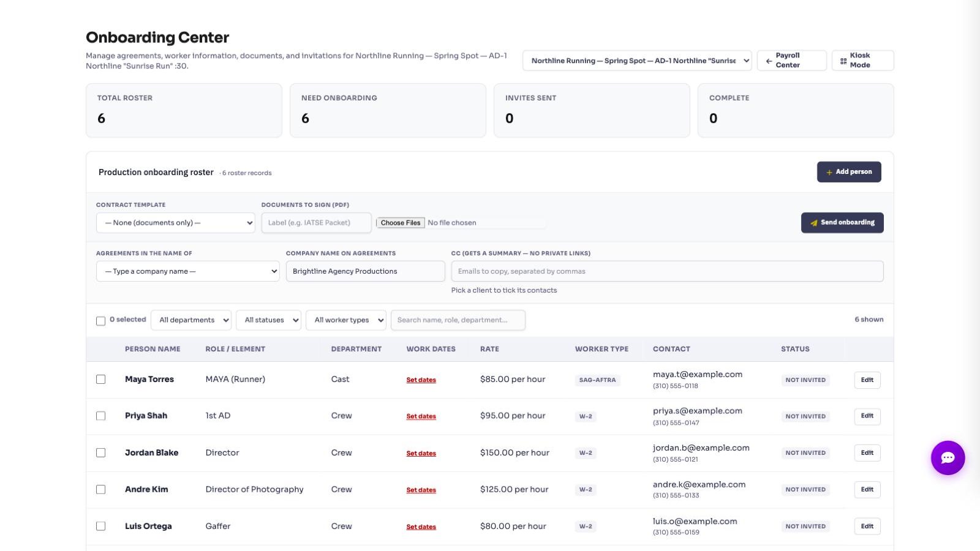The width and height of the screenshot is (980, 551).
Task: Edit Maya Torres's record
Action: point(867,380)
